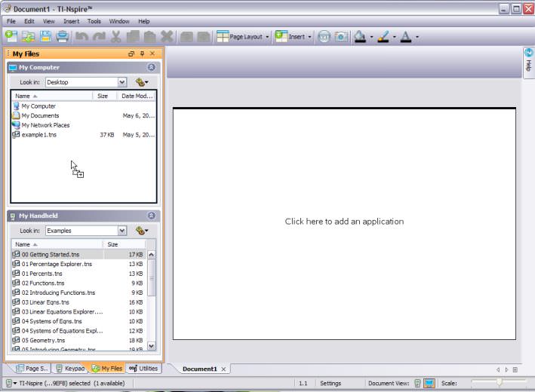Click the Print toolbar icon

[63, 36]
